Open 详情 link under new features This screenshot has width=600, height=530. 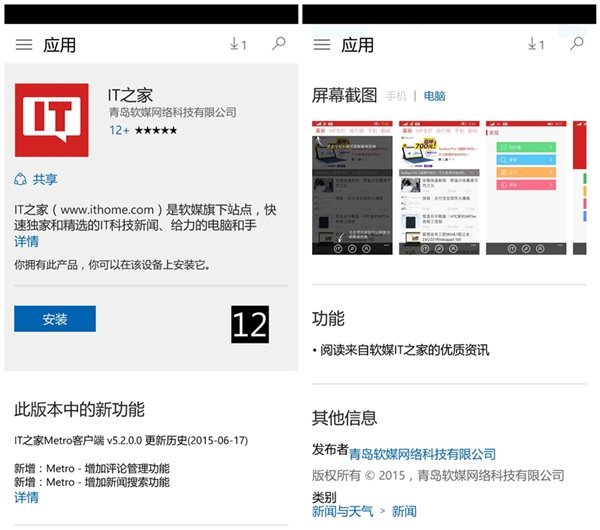[x=26, y=497]
